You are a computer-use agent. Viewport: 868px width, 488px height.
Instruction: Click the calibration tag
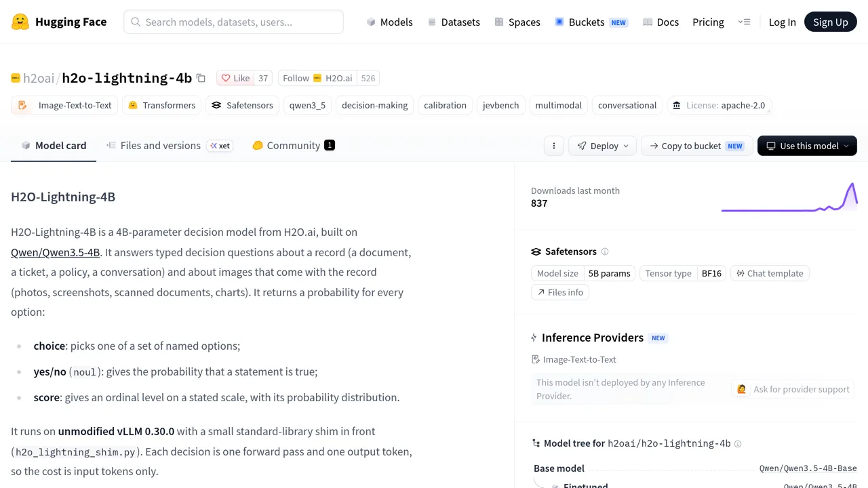[x=445, y=105]
